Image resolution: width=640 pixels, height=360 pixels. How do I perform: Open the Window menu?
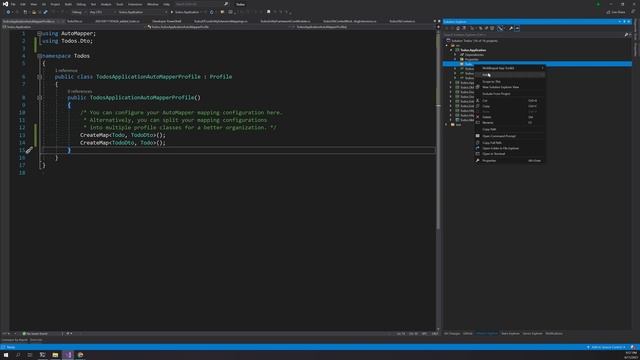153,4
